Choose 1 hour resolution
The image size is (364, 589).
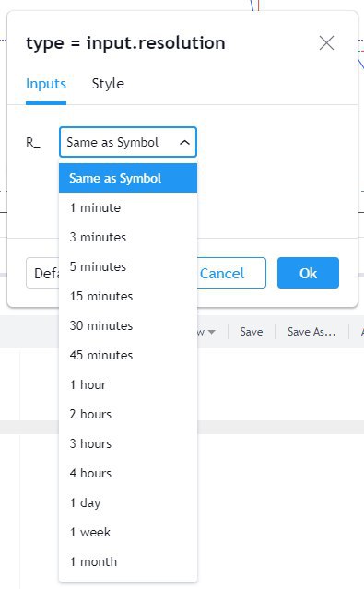pyautogui.click(x=128, y=384)
